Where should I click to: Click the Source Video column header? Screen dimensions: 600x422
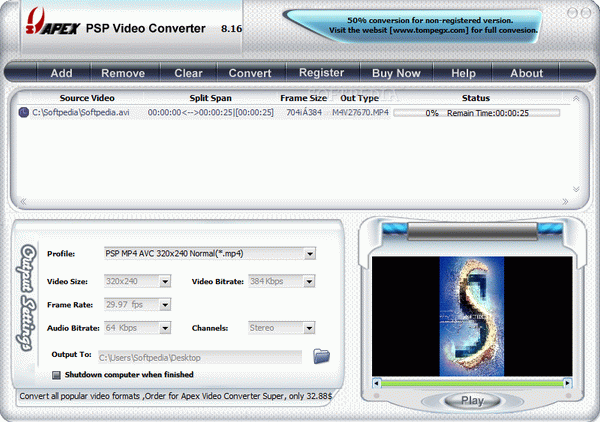[87, 98]
